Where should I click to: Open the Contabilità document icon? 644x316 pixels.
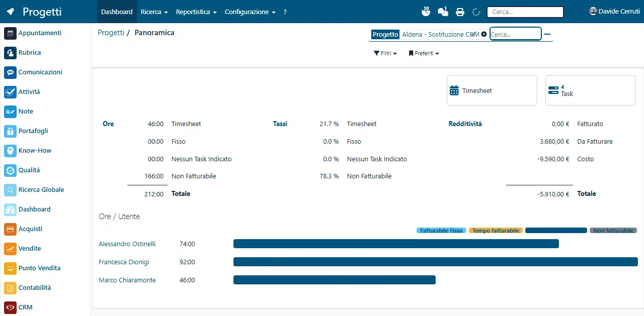pos(11,288)
